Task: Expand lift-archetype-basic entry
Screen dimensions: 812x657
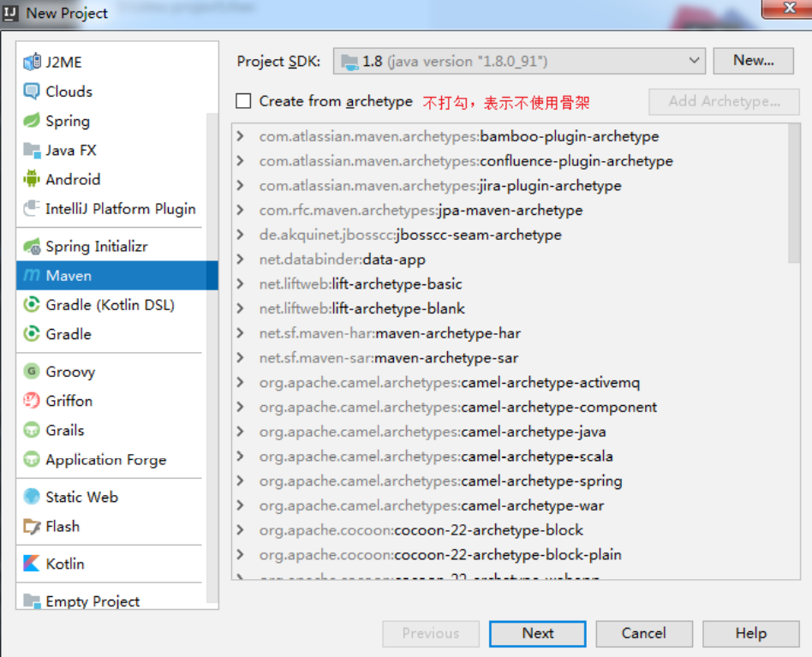Action: pos(241,284)
